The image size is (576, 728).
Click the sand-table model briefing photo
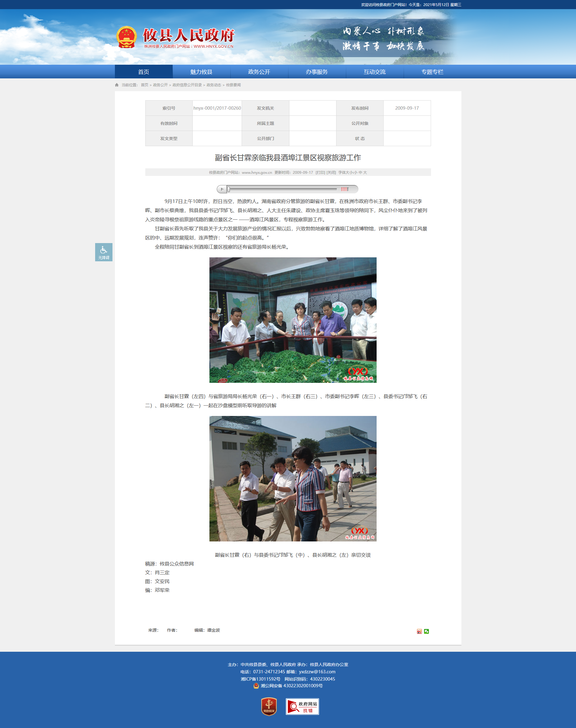point(293,320)
